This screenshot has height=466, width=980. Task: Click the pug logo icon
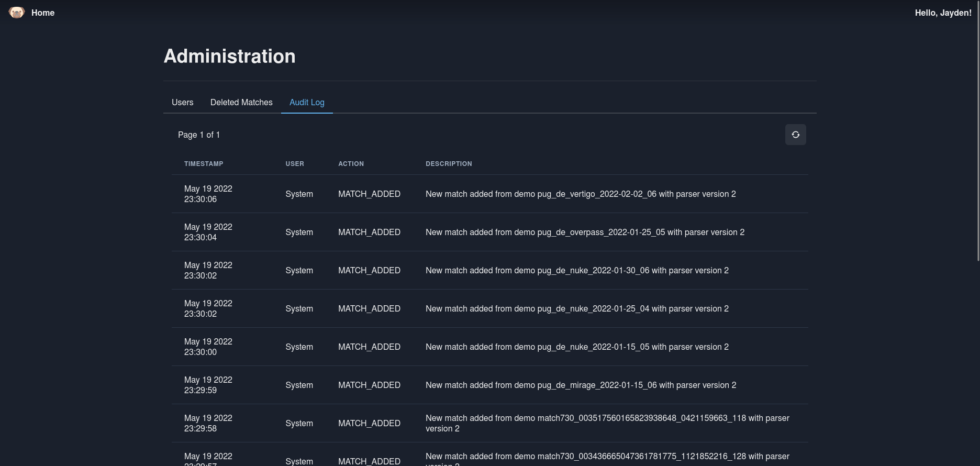pos(17,13)
